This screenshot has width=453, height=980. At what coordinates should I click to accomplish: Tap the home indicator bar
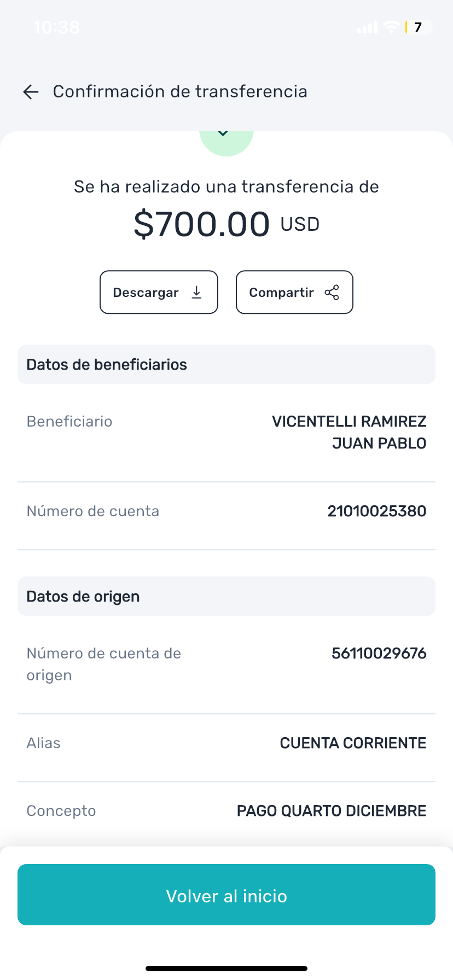(x=226, y=968)
